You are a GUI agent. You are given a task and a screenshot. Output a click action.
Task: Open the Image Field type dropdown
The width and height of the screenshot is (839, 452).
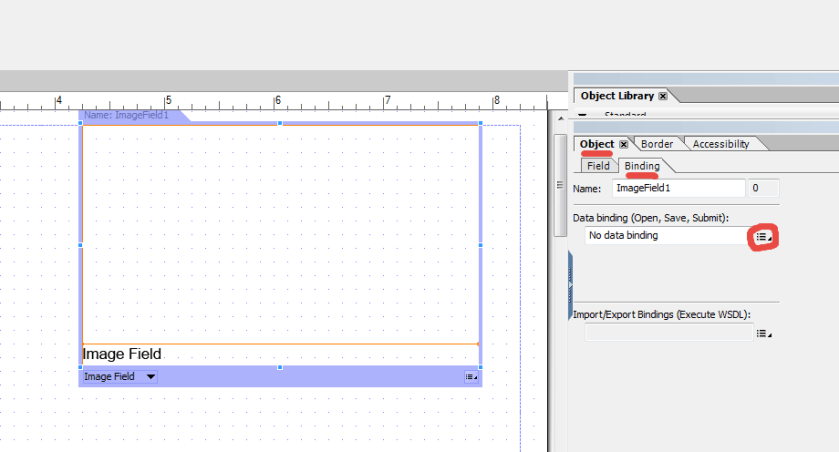point(119,377)
